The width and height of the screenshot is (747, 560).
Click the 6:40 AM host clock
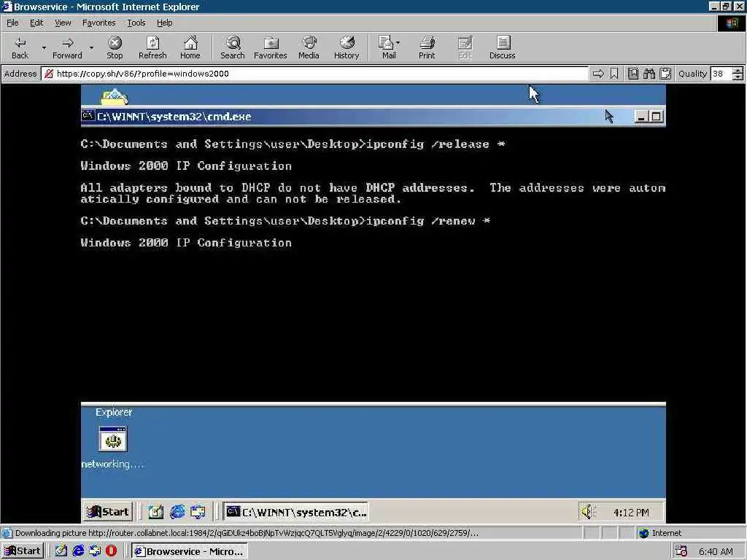(716, 551)
